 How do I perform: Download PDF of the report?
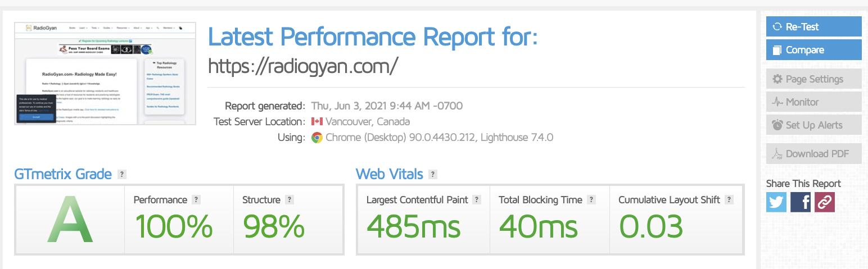pyautogui.click(x=813, y=154)
